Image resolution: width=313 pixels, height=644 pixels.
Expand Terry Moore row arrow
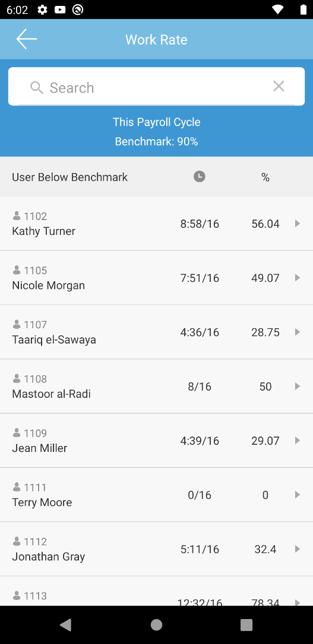(x=298, y=495)
